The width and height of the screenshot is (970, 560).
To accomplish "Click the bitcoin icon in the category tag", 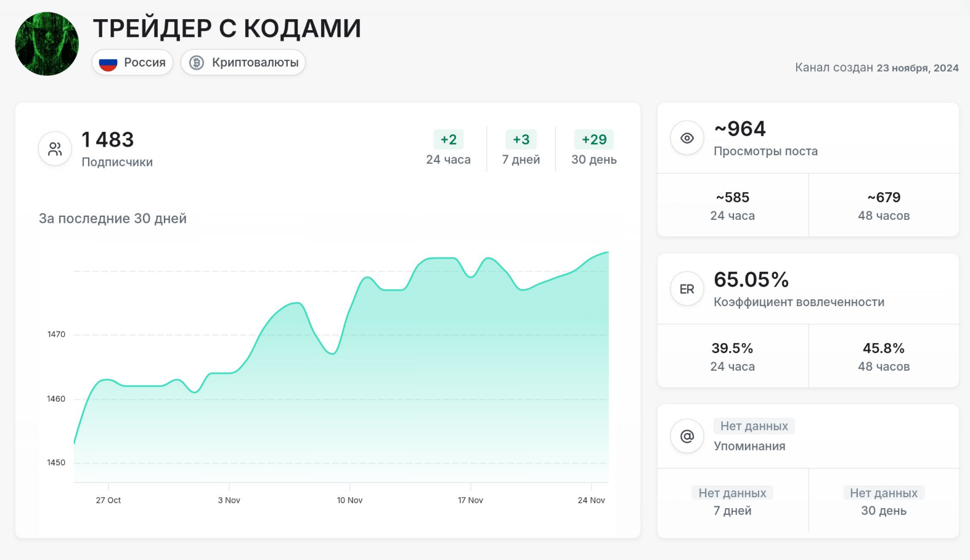I will pyautogui.click(x=197, y=63).
